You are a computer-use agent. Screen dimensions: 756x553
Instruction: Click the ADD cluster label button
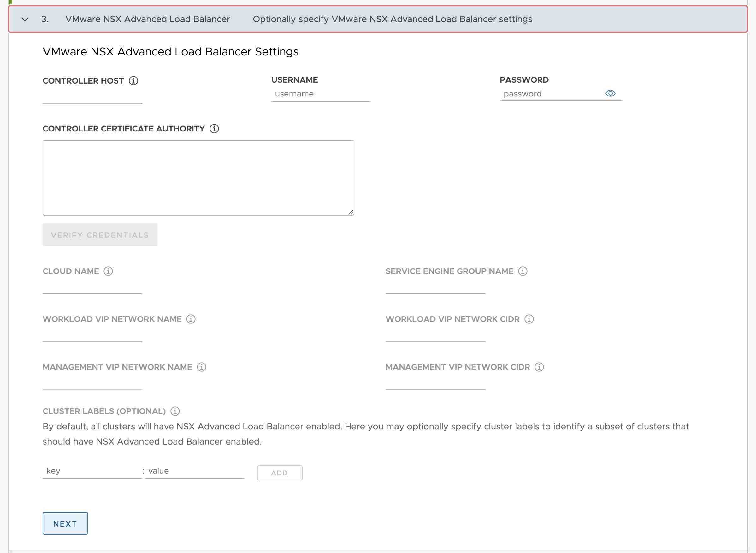click(280, 473)
